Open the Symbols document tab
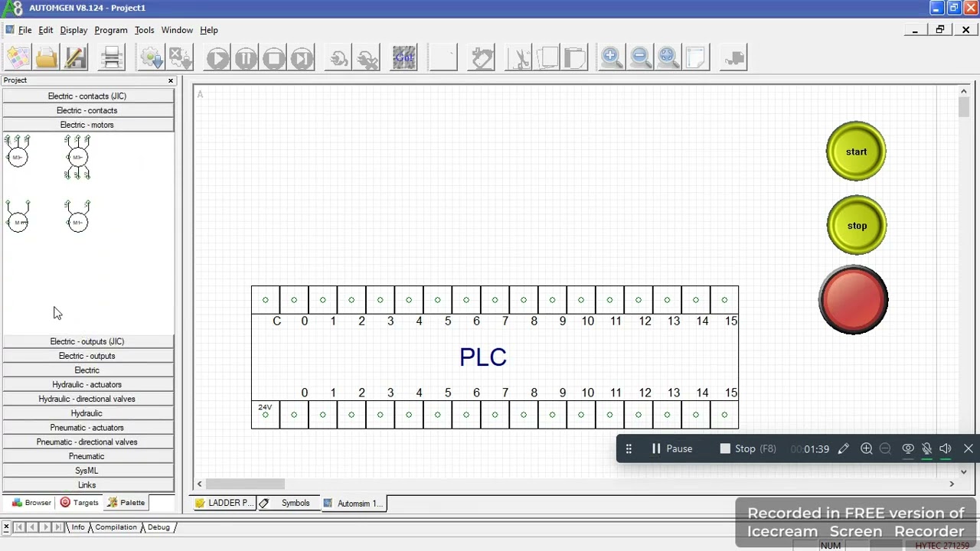 tap(289, 503)
